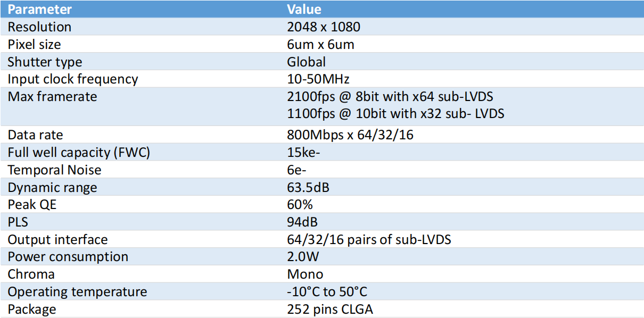
Task: Click the 2048 x 1080 value
Action: [x=323, y=27]
